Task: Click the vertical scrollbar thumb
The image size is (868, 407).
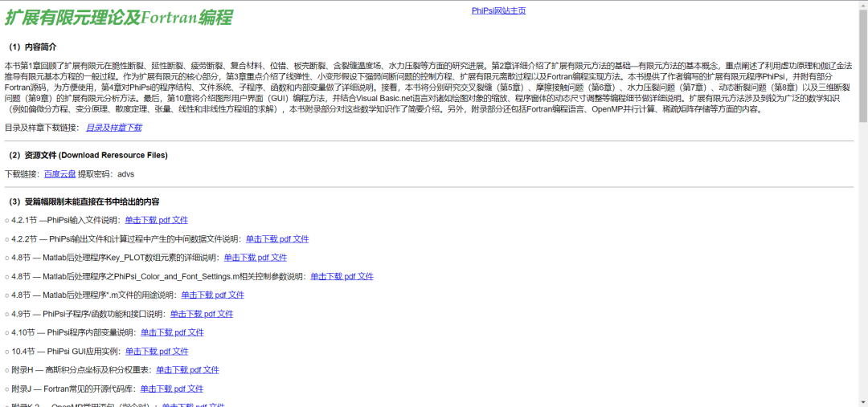Action: tap(863, 65)
